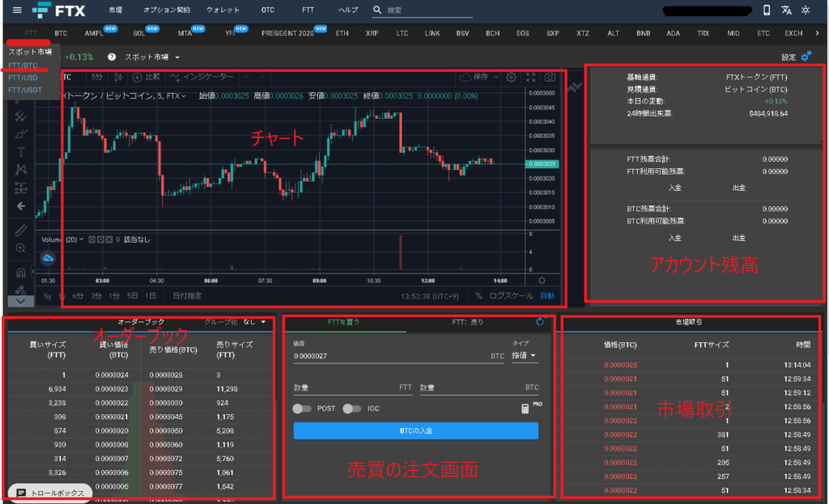The image size is (829, 504).
Task: Toggle ログスケール log scale
Action: (x=511, y=296)
